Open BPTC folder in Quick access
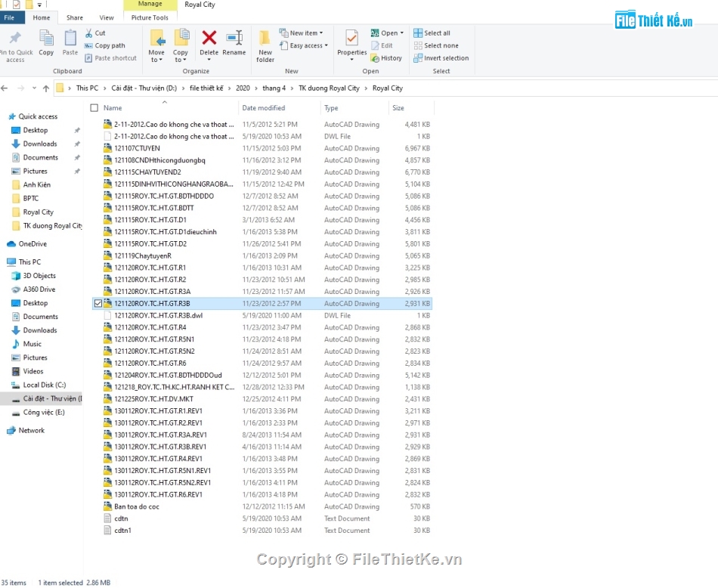 [x=31, y=199]
